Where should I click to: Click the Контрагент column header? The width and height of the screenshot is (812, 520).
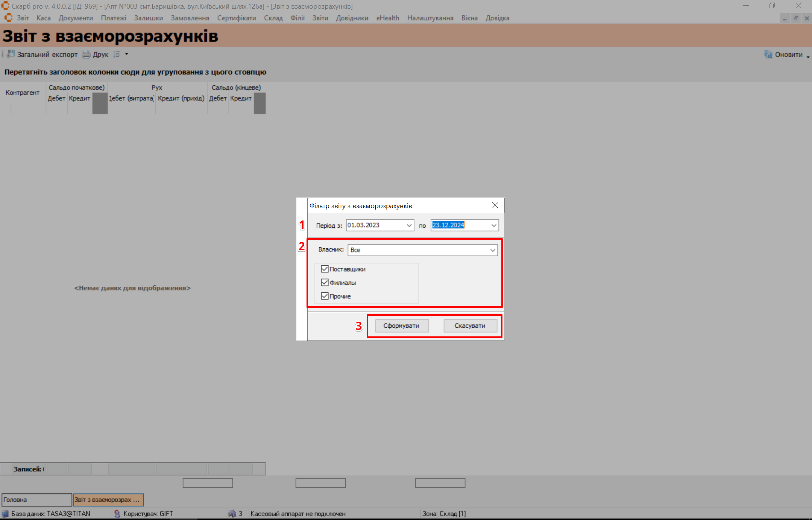23,93
